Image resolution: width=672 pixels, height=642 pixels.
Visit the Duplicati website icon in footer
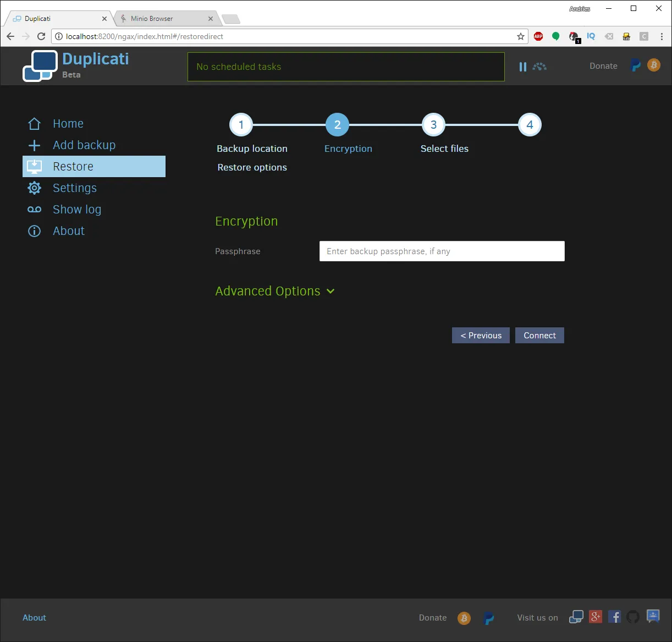576,617
